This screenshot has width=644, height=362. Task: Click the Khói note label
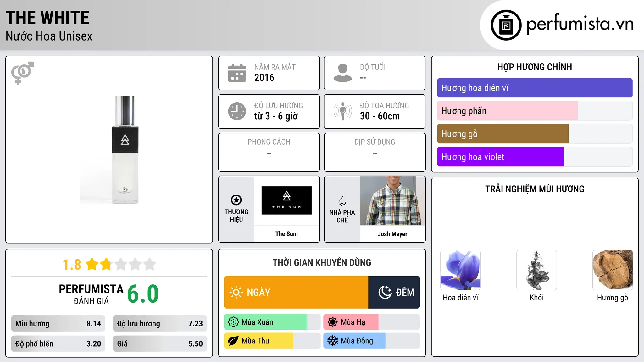(536, 298)
